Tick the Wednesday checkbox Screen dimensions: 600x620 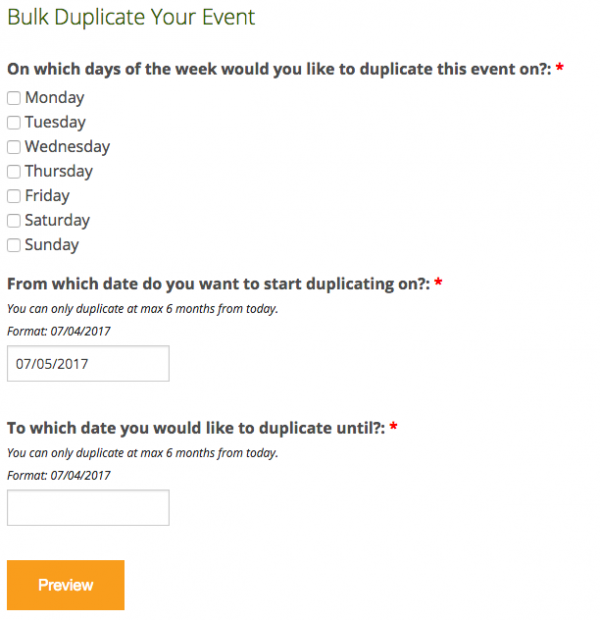[x=14, y=147]
